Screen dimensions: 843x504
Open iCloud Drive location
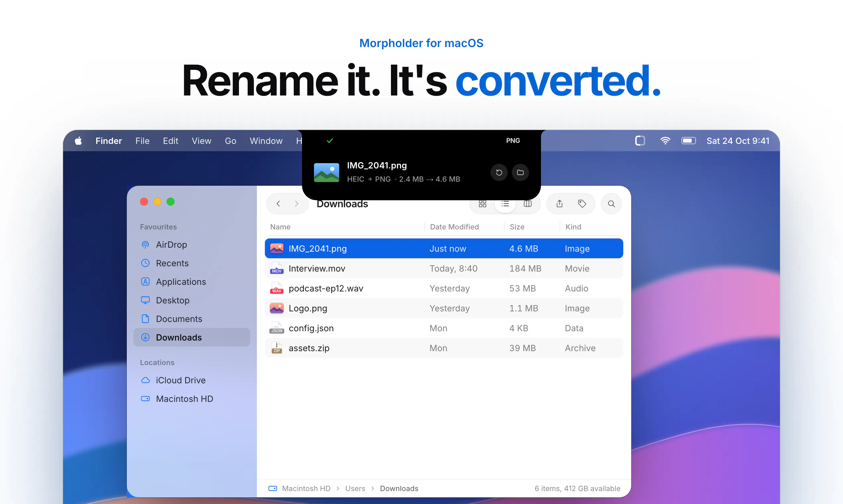click(x=192, y=380)
